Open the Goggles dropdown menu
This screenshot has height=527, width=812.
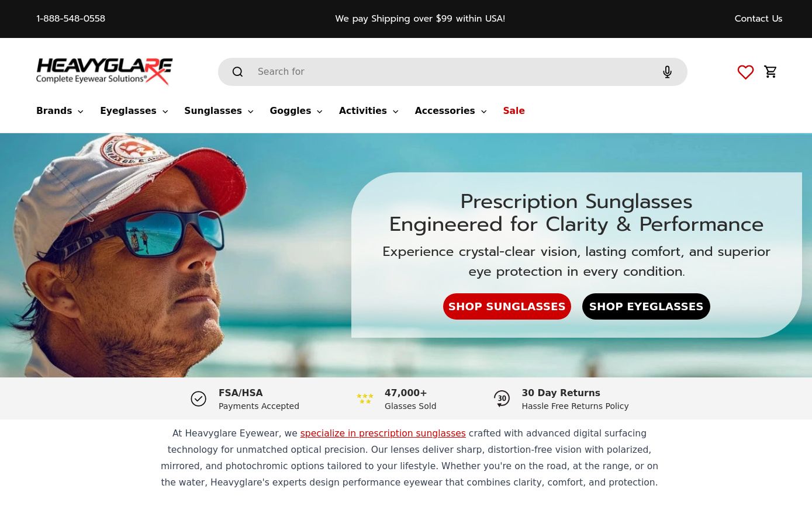point(296,111)
